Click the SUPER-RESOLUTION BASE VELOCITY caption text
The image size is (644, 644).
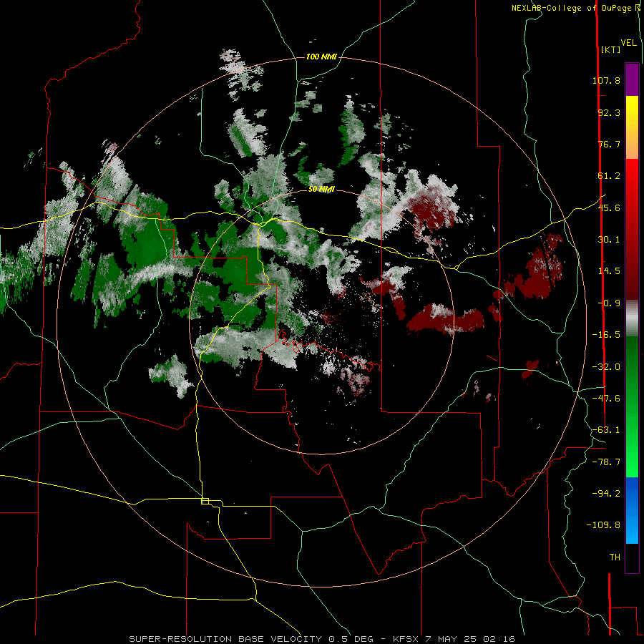coord(228,639)
